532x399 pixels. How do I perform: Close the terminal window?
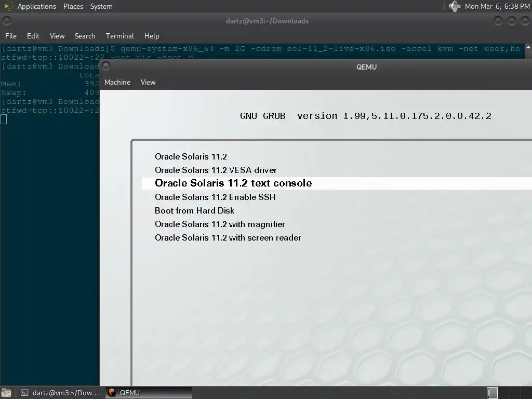point(525,21)
